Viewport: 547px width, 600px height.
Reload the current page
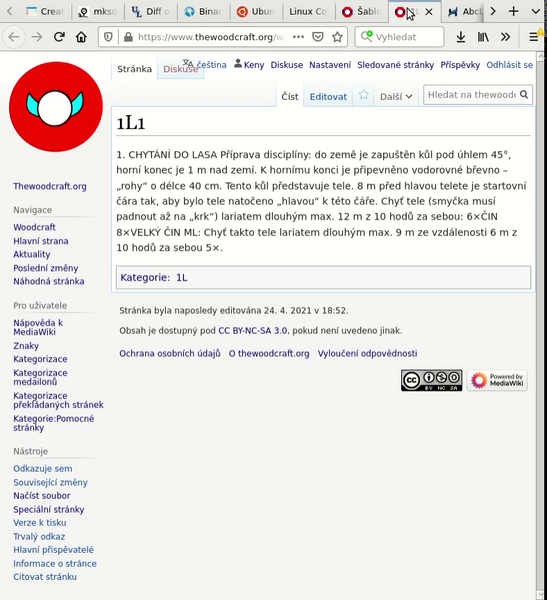pos(59,37)
